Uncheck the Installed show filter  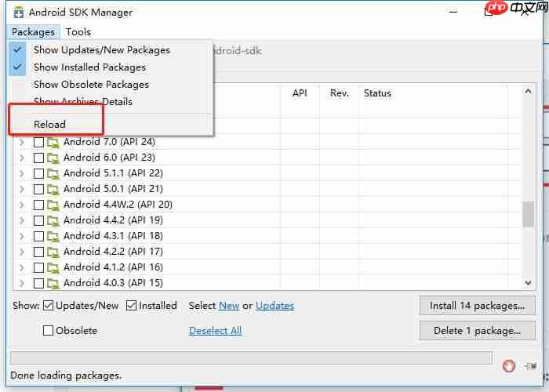point(131,306)
